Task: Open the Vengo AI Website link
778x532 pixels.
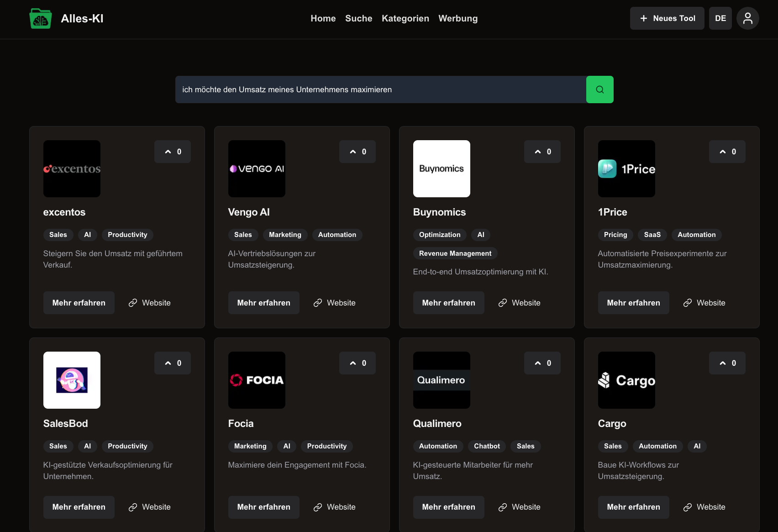Action: coord(334,303)
